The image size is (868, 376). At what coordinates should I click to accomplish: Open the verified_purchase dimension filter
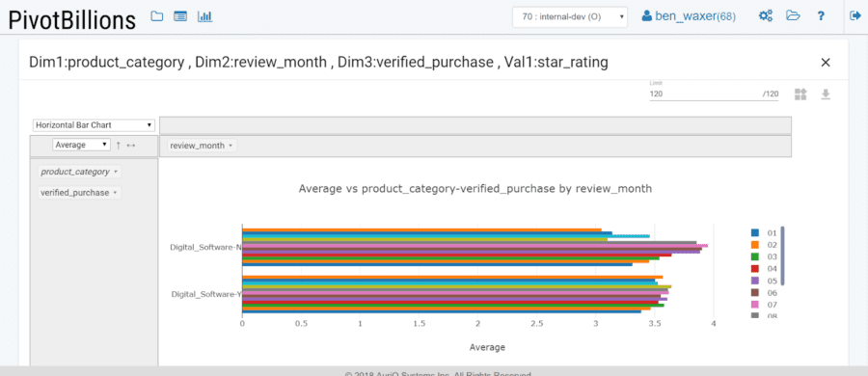79,193
